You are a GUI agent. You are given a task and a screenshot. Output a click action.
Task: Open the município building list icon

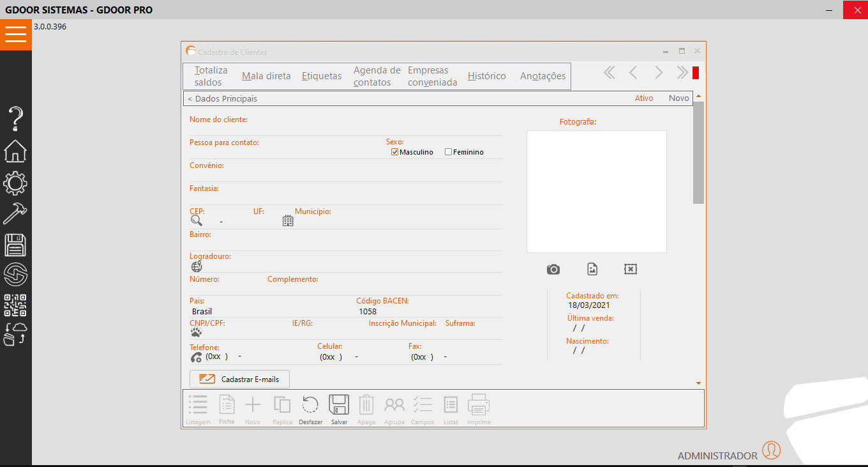pos(288,221)
